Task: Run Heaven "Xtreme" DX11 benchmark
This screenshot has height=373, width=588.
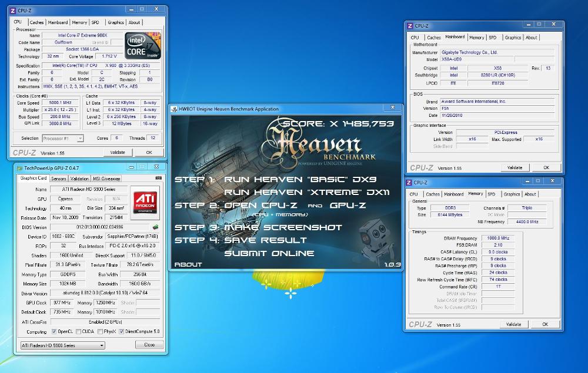Action: pos(307,192)
